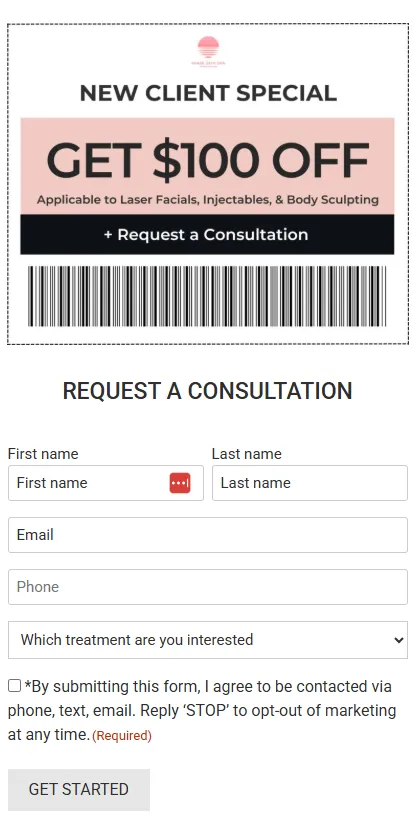Click the Applicable to Laser Facials text
Image resolution: width=419 pixels, height=824 pixels.
208,200
